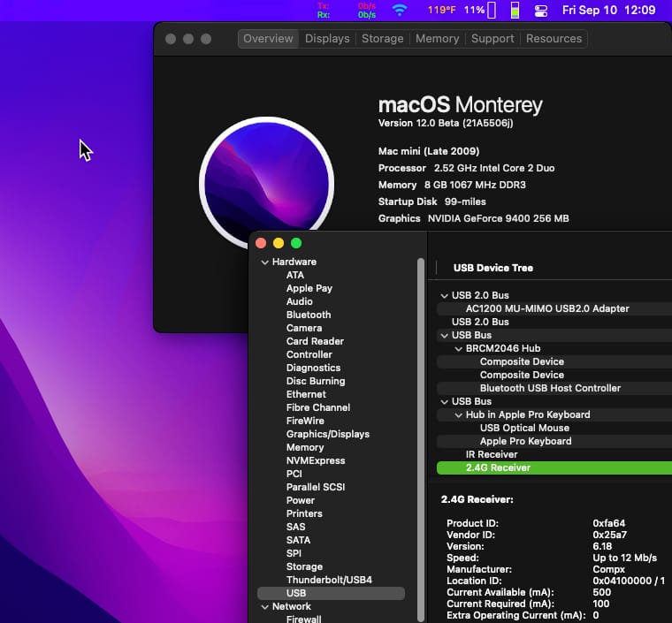The width and height of the screenshot is (672, 623).
Task: Click the Wi-Fi icon in menu bar
Action: [400, 11]
